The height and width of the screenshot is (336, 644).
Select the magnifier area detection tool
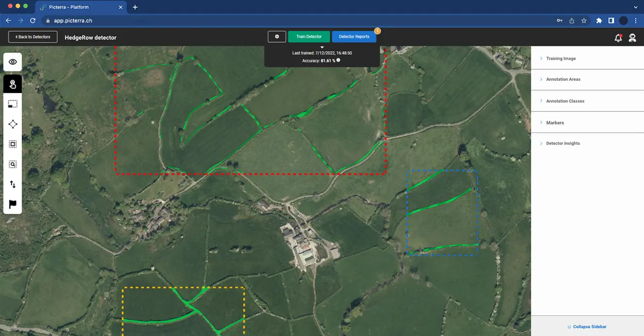tap(13, 164)
